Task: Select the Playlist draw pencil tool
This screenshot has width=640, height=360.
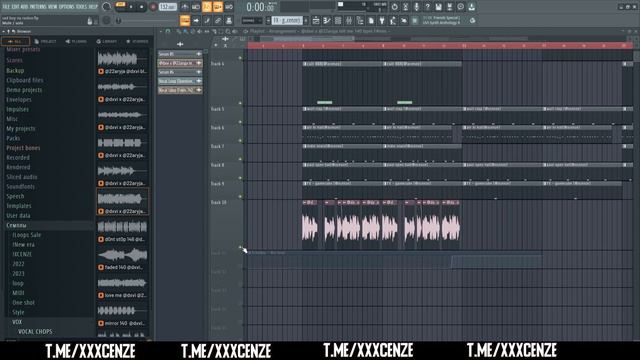Action: [x=179, y=31]
